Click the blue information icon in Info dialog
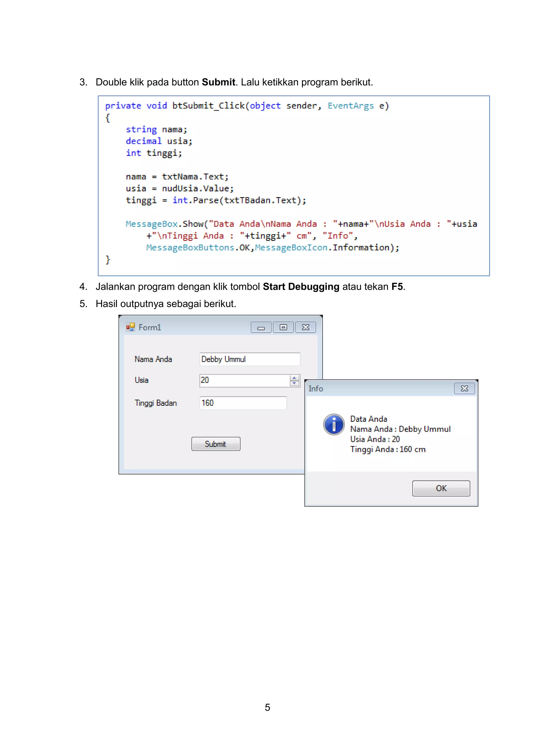 (x=334, y=424)
